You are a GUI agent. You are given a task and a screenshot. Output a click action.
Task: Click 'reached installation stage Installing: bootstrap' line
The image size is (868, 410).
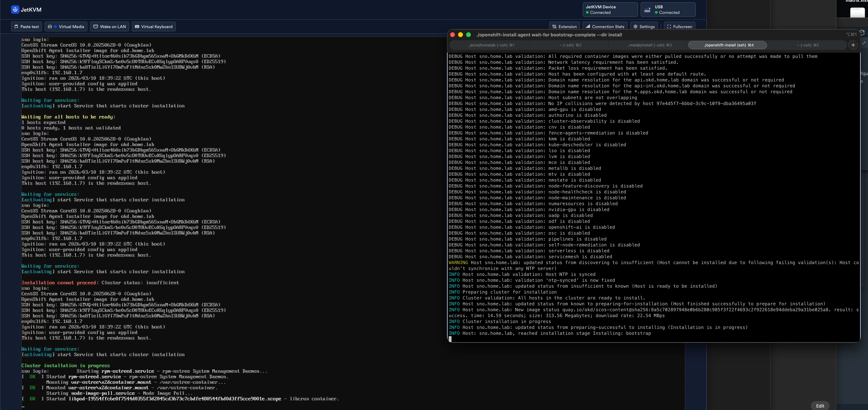550,333
